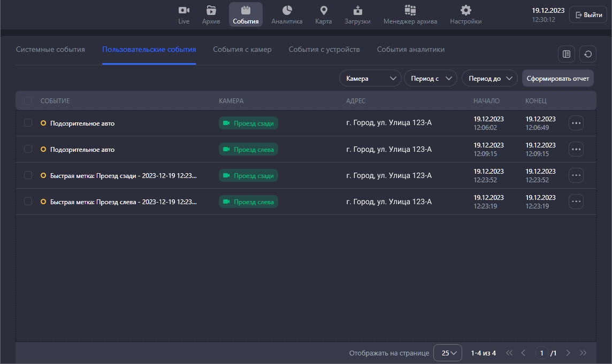The width and height of the screenshot is (612, 364).
Task: Expand the Камера filter dropdown
Action: pos(370,78)
